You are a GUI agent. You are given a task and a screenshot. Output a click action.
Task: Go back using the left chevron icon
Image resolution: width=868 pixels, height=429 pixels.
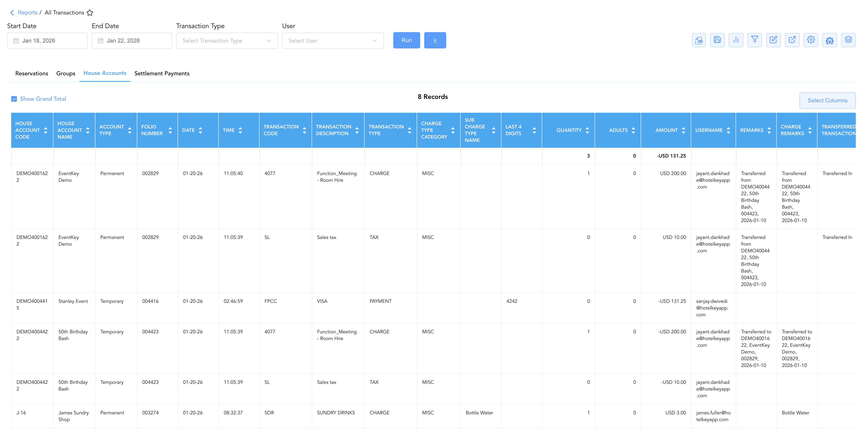(12, 13)
